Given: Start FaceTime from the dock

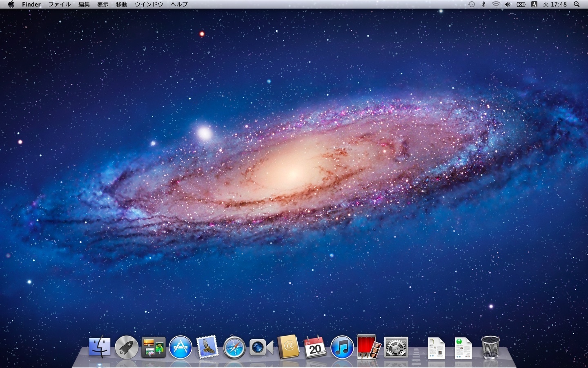Looking at the screenshot, I should click(x=261, y=348).
